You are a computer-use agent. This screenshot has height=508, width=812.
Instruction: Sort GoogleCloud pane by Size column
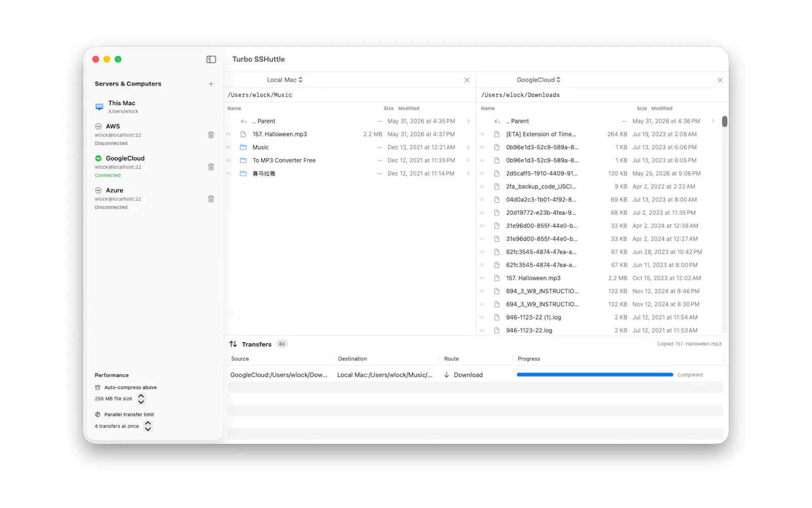pyautogui.click(x=642, y=109)
